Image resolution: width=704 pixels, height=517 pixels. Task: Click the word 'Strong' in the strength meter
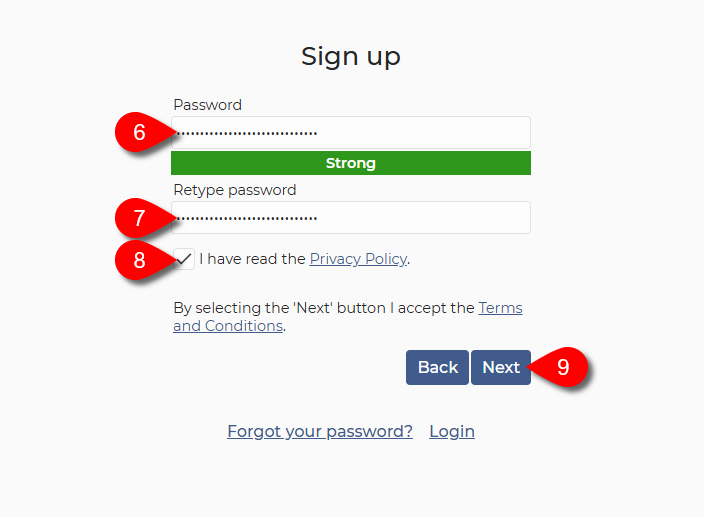[x=350, y=163]
